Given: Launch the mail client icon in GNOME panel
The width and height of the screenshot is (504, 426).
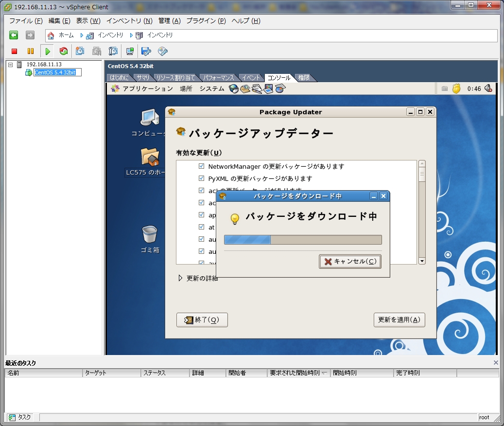Looking at the screenshot, I should tap(245, 89).
